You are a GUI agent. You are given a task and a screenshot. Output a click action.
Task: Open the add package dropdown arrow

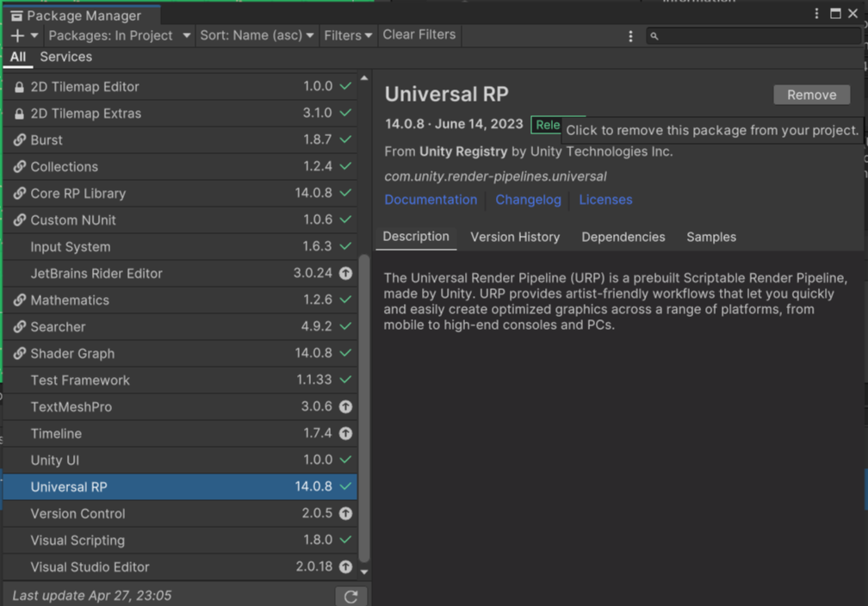click(x=34, y=36)
